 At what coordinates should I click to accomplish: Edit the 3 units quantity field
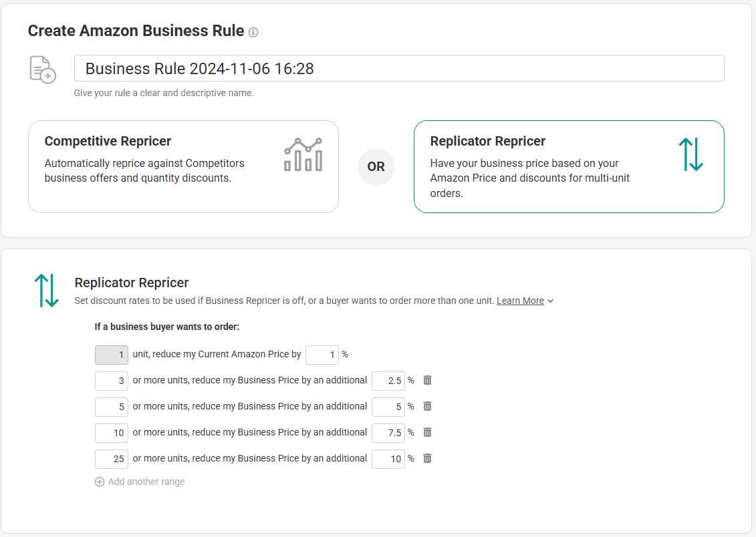pyautogui.click(x=112, y=381)
